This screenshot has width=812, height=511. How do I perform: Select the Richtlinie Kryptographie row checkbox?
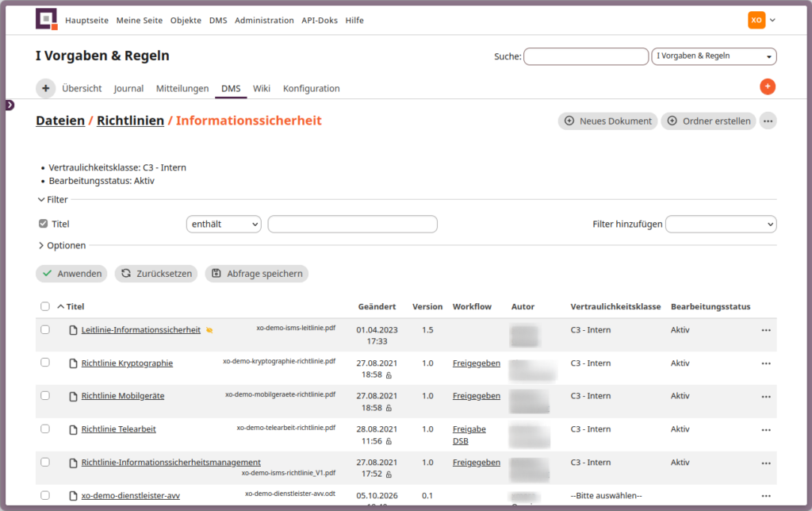45,363
